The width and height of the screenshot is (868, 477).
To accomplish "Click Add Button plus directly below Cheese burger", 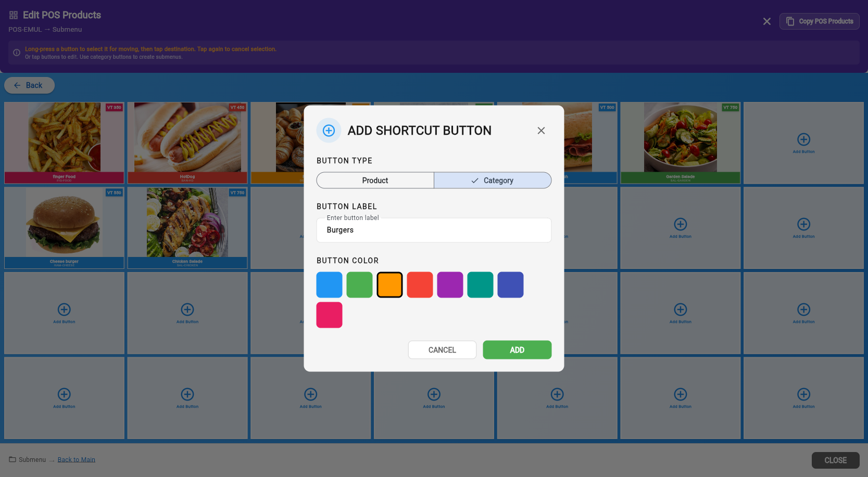I will (x=64, y=310).
